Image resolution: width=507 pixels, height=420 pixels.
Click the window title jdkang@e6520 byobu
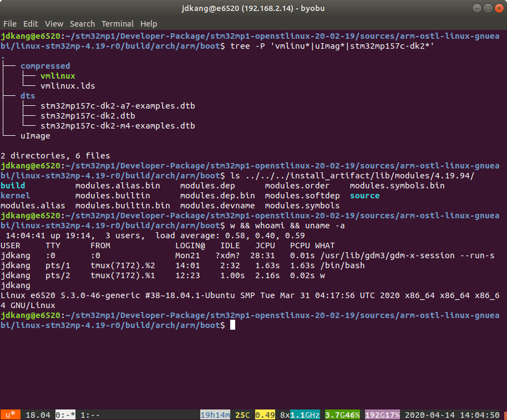tap(253, 8)
